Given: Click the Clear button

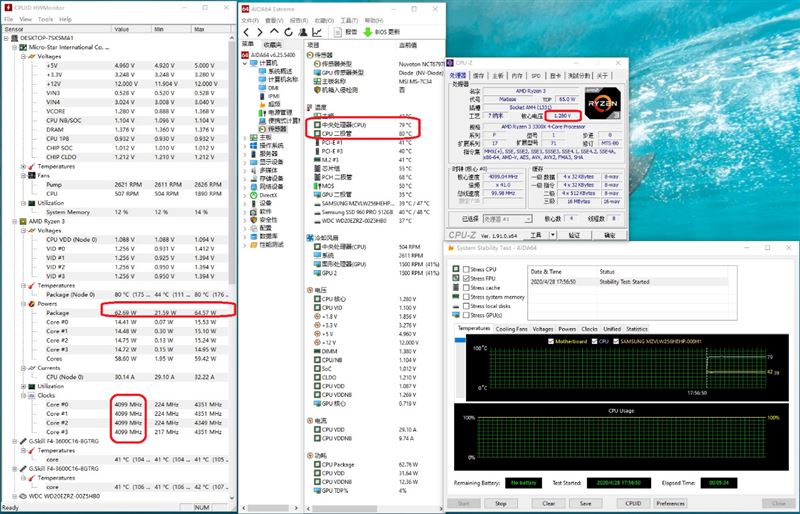Looking at the screenshot, I should 548,503.
